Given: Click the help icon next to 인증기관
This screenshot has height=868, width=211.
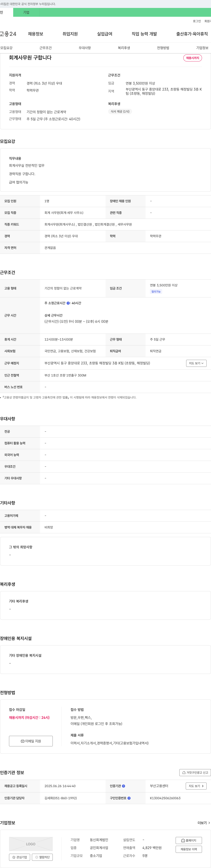Looking at the screenshot, I should coord(123,786).
